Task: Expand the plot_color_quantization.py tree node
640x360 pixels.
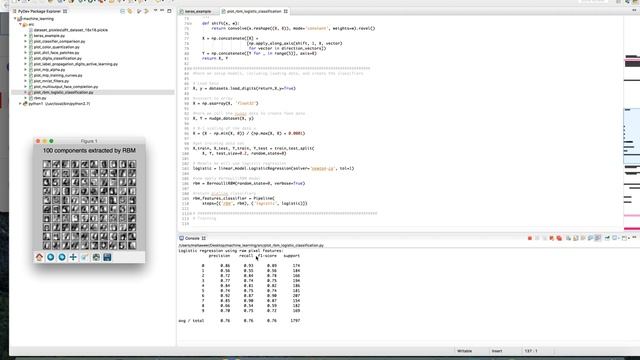Action: pyautogui.click(x=26, y=47)
